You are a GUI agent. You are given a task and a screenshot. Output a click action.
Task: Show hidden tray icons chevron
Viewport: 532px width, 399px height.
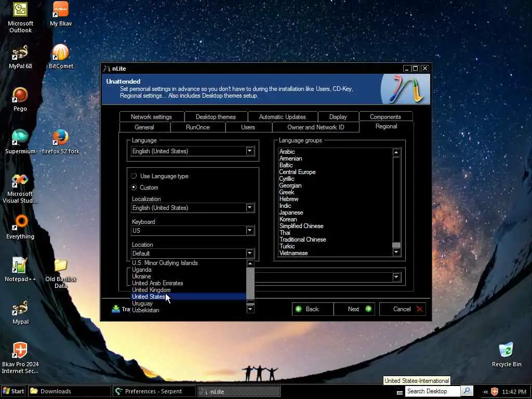tap(486, 392)
